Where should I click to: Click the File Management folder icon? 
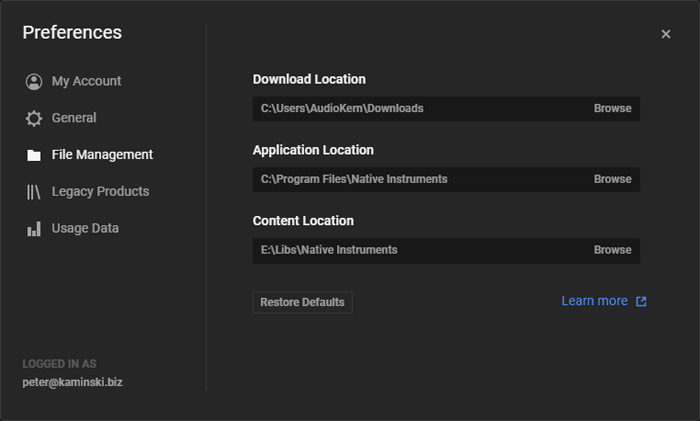coord(34,155)
